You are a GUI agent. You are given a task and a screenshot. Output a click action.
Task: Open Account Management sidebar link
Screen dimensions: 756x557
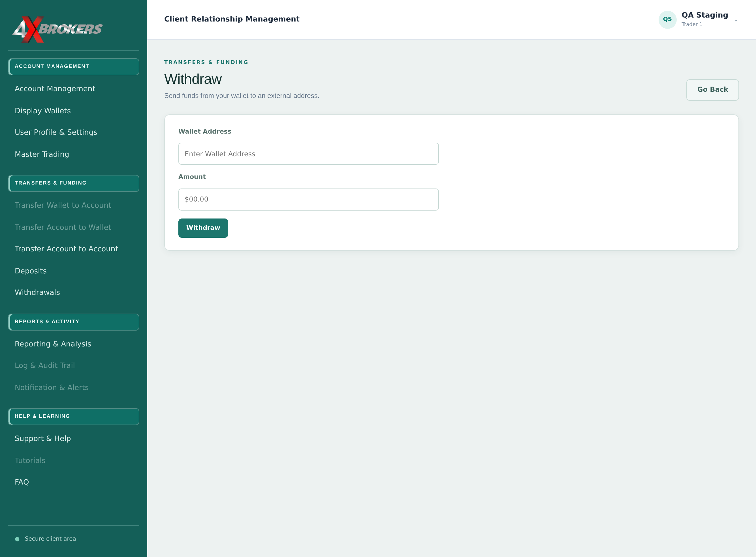[55, 89]
